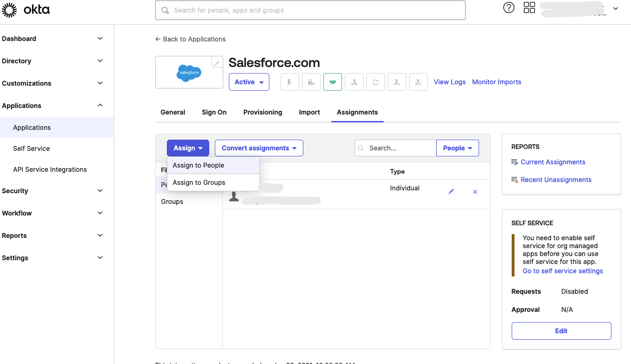The height and width of the screenshot is (364, 631).
Task: Focus the top search for people, apps, groups
Action: tap(310, 10)
